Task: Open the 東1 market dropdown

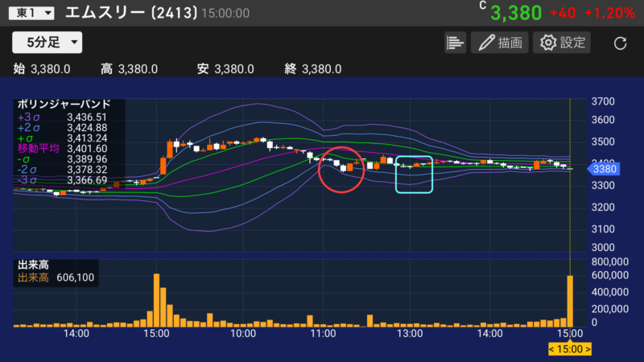Action: (31, 13)
